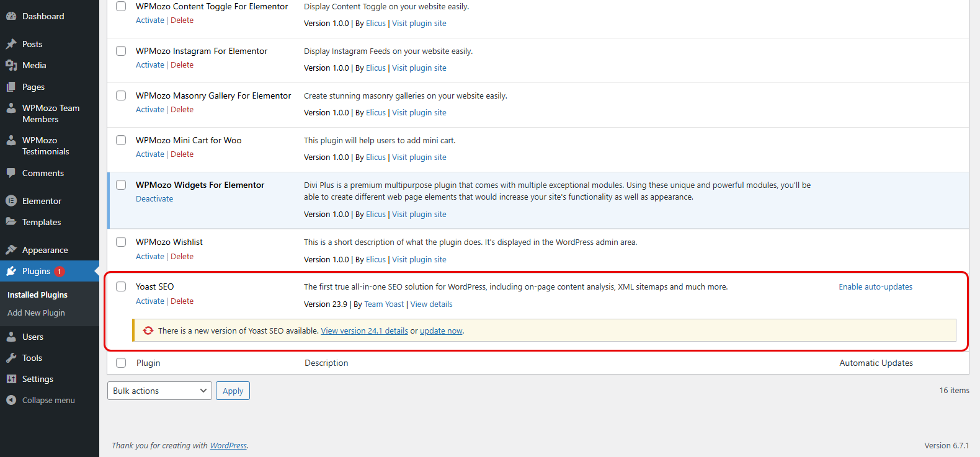Open the Dashboard menu item

pyautogui.click(x=43, y=16)
